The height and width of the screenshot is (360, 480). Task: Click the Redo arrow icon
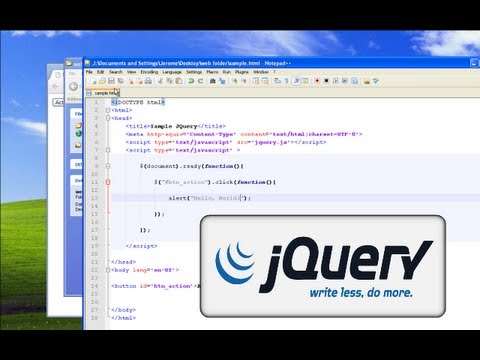pyautogui.click(x=200, y=81)
